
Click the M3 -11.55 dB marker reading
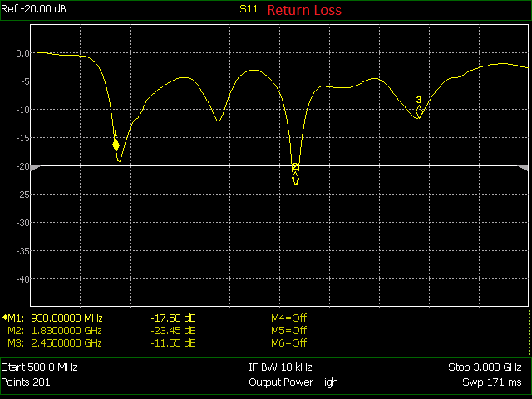[x=173, y=342]
